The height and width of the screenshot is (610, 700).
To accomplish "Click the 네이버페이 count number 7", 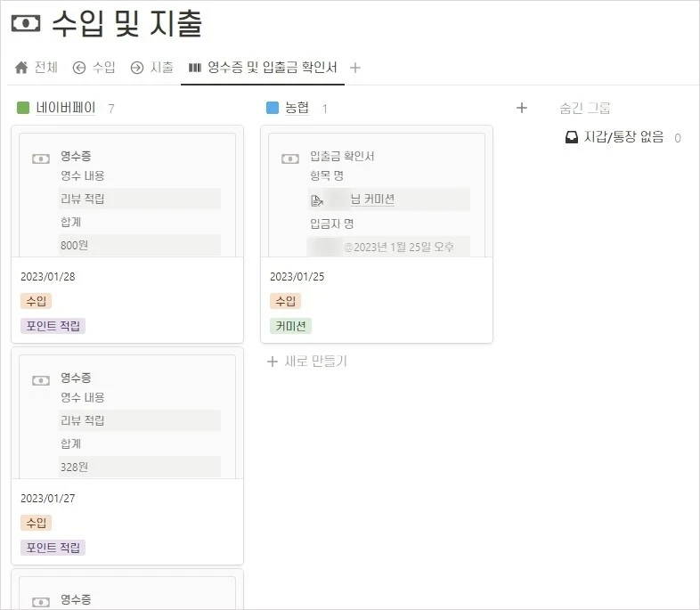I will 111,109.
